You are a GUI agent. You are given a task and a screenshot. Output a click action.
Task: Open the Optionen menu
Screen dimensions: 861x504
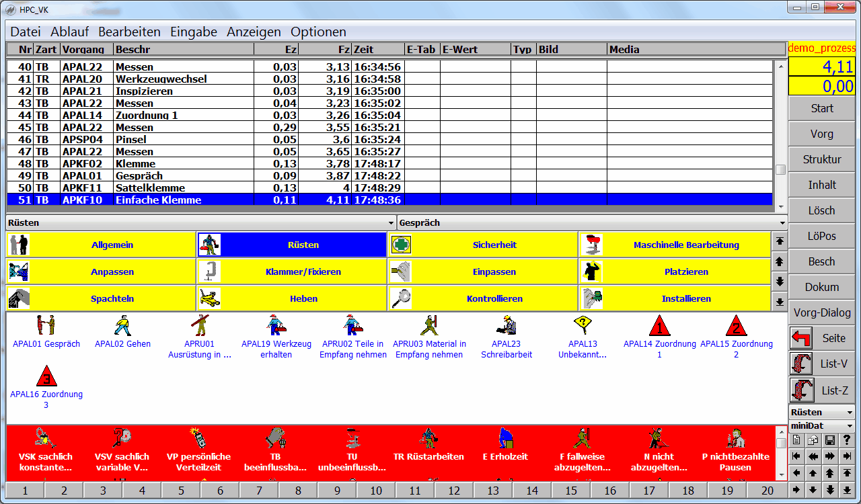coord(318,32)
